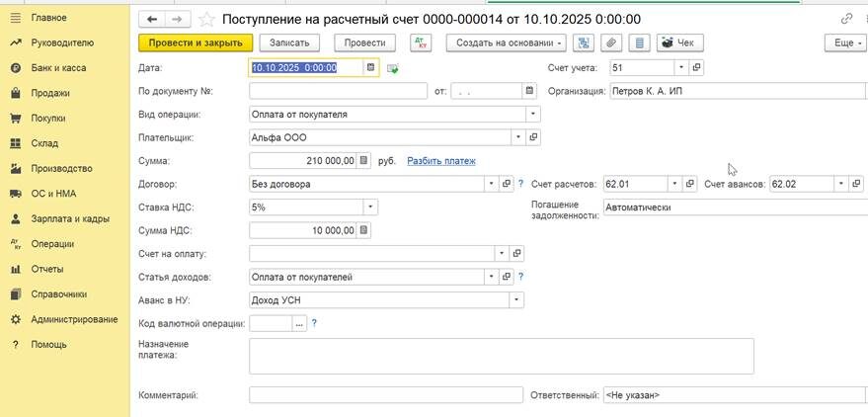Expand Счет на оплату dropdown
This screenshot has height=417, width=868.
tap(502, 254)
